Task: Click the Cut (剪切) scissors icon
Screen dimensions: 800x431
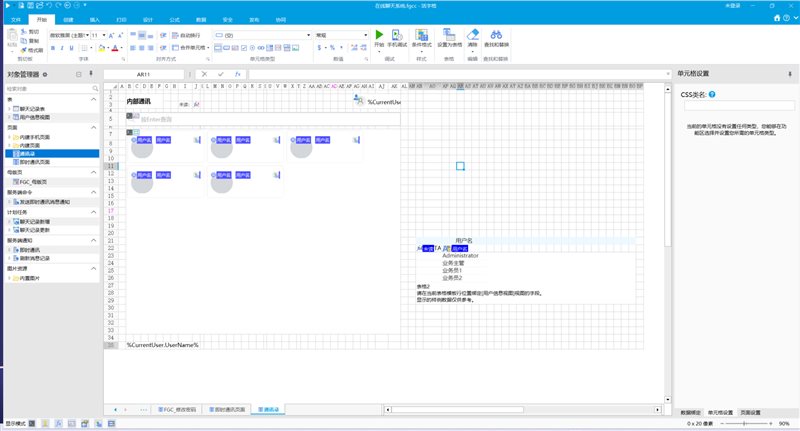Action: (x=24, y=32)
